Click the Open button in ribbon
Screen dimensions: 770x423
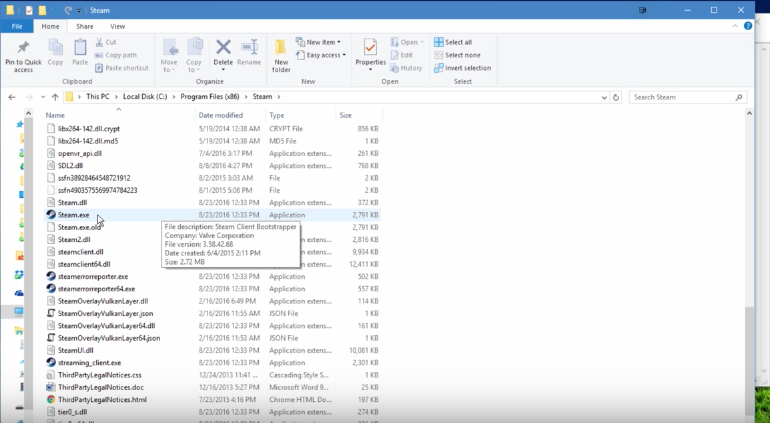click(407, 42)
